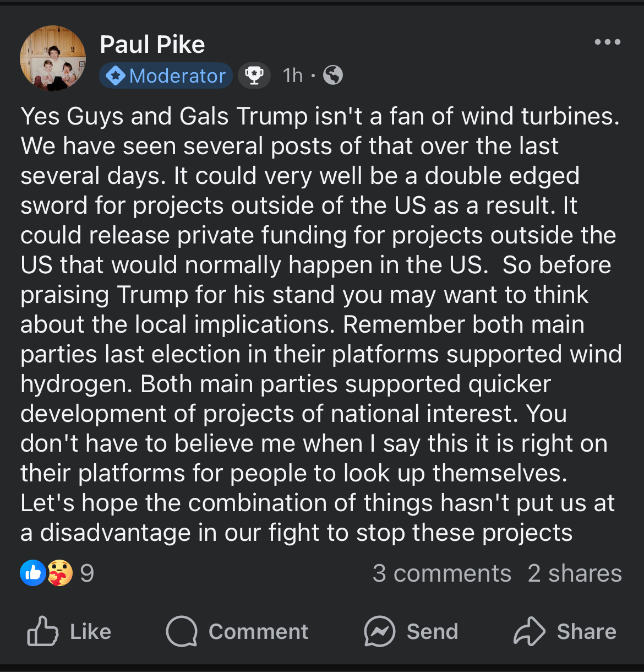Click the star shield icon in Moderator badge
Viewport: 644px width, 672px height.
(115, 75)
